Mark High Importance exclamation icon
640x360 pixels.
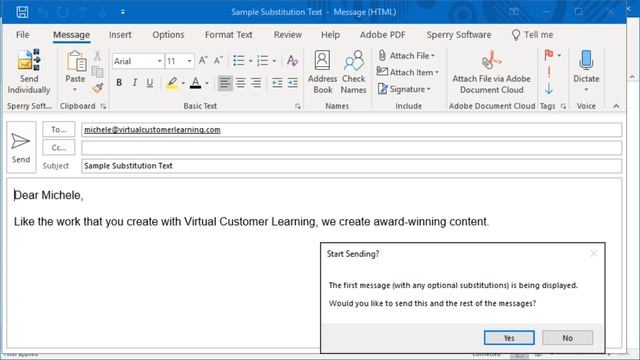[x=549, y=72]
